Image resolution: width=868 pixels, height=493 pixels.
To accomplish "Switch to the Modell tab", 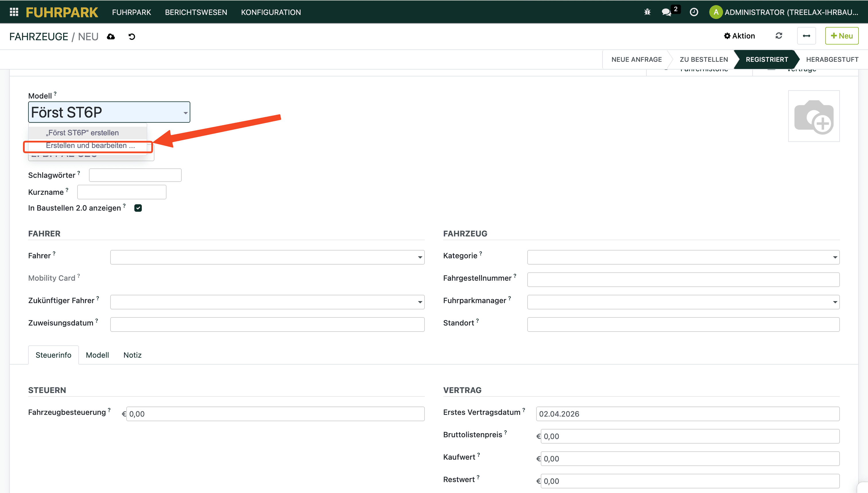I will click(x=97, y=355).
